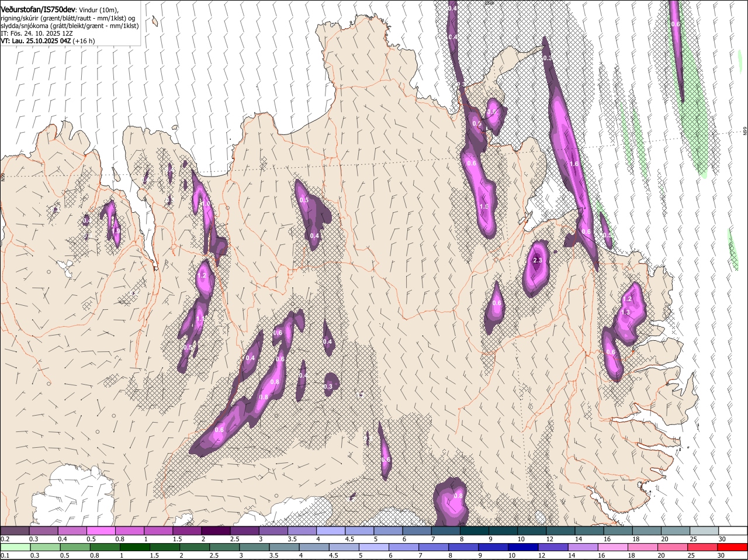748x560 pixels.
Task: Click the 2.3 precipitation value on the map
Action: coord(538,260)
